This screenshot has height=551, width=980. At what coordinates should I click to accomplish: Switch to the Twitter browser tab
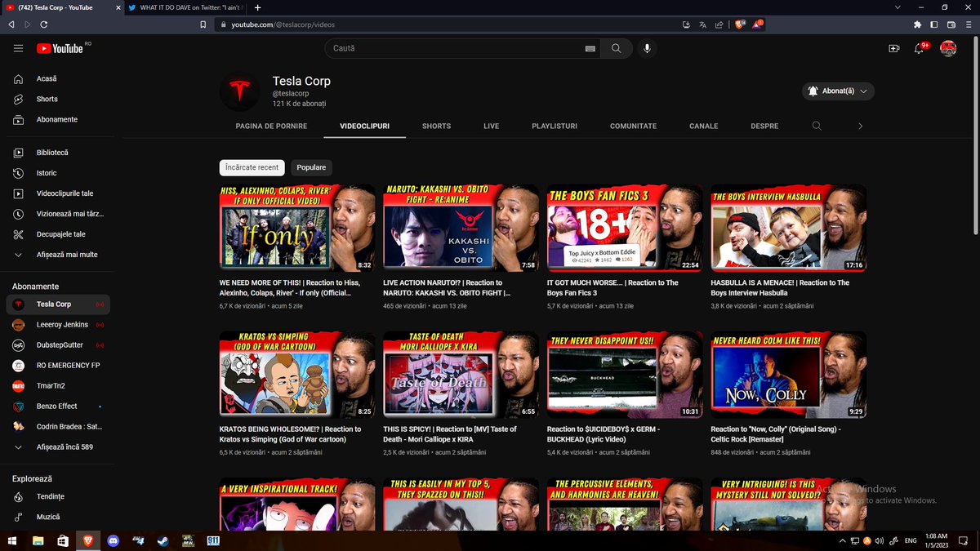tap(185, 7)
